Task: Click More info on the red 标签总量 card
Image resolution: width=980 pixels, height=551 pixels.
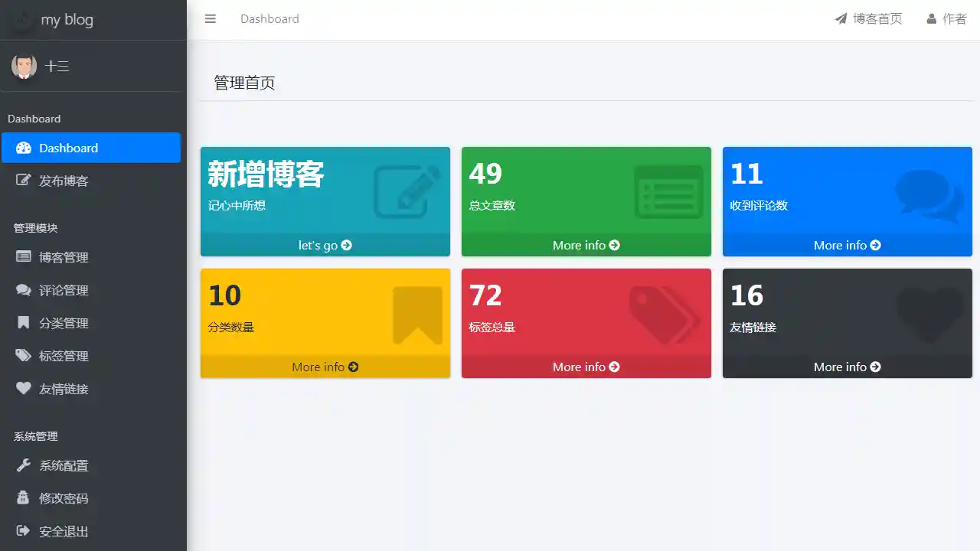Action: point(586,367)
